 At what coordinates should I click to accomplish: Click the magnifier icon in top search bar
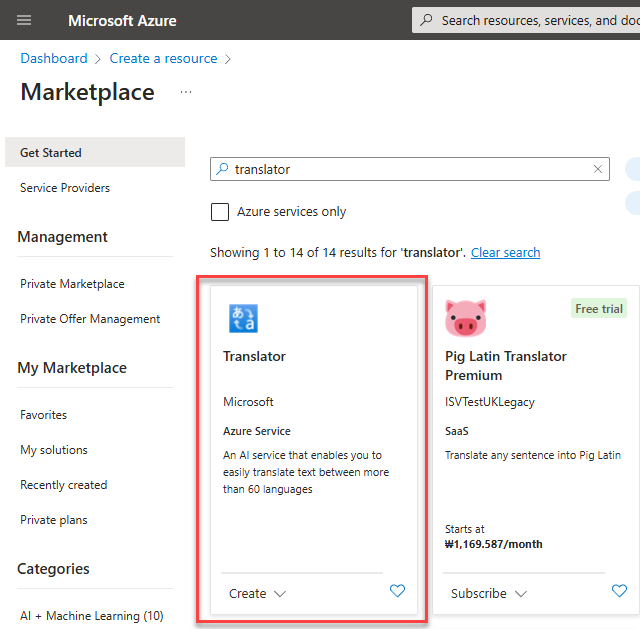[427, 20]
